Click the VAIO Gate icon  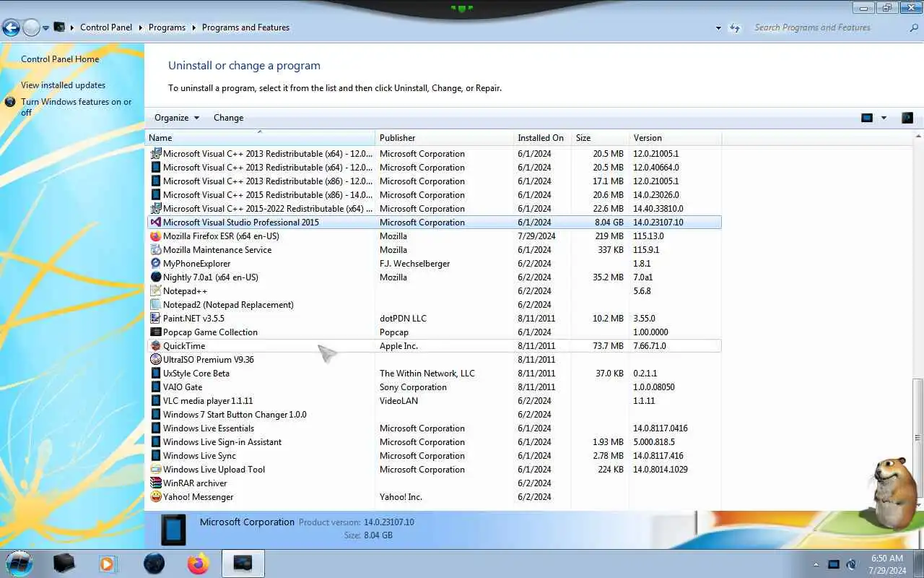pyautogui.click(x=156, y=387)
